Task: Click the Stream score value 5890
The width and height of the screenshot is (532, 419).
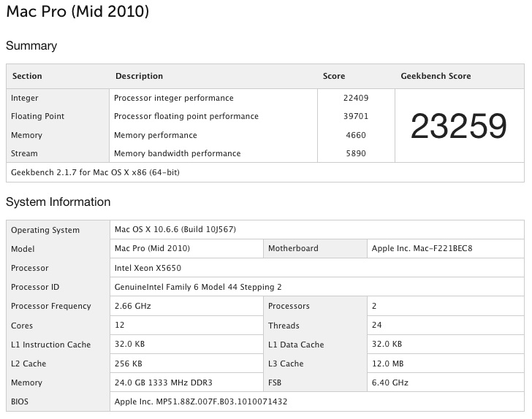Action: (357, 153)
